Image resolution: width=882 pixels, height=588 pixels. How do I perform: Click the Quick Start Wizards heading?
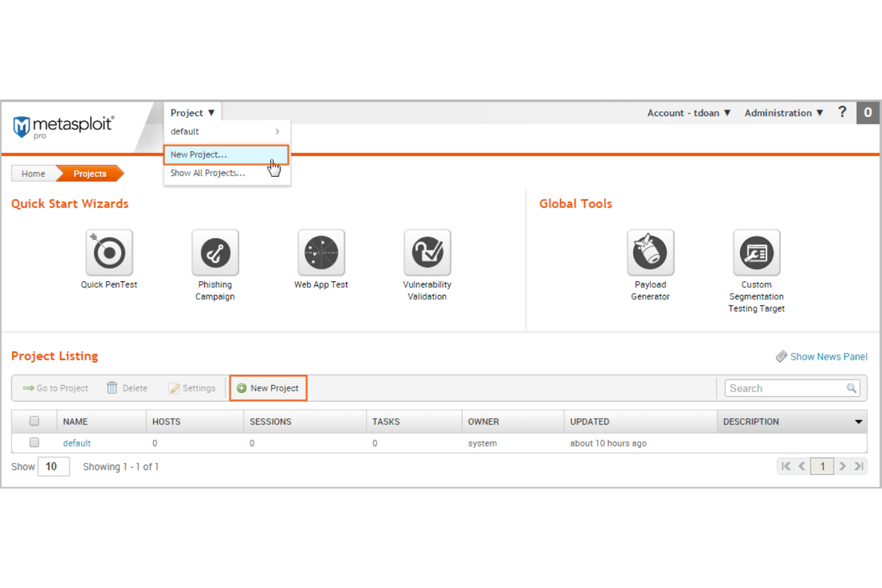[70, 204]
